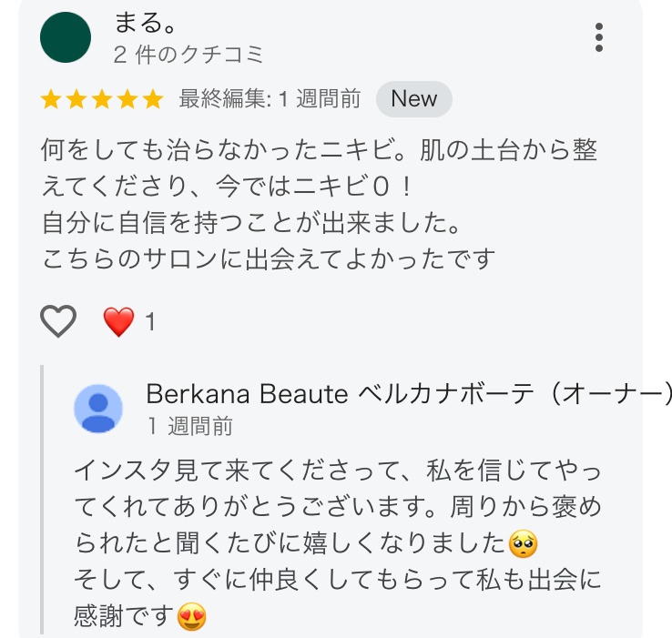Screen dimensions: 672x638
Task: Click "2 件のクチコミ" review count
Action: [x=188, y=55]
